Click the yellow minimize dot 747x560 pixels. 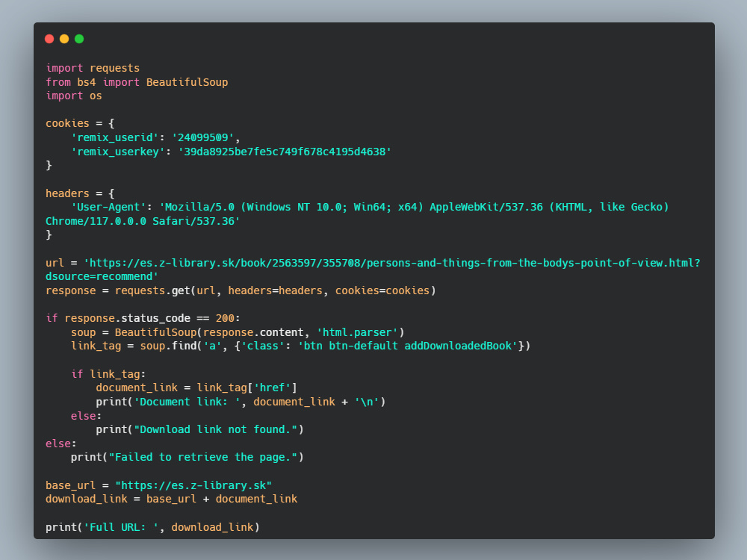(x=64, y=39)
